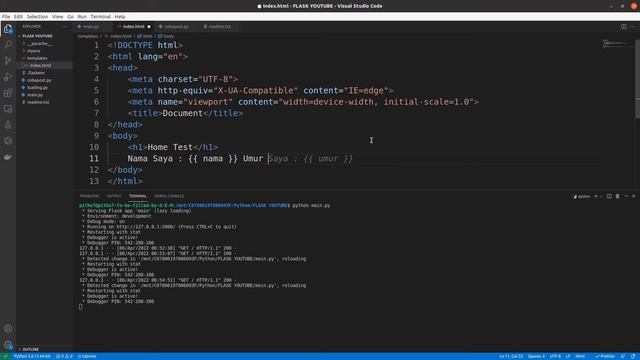The height and width of the screenshot is (360, 640).
Task: Switch to the DEBUG CONSOLE panel tab
Action: point(169,196)
